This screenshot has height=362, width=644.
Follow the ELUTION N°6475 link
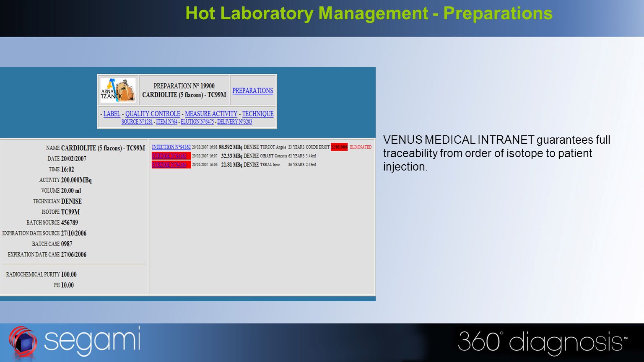click(197, 122)
